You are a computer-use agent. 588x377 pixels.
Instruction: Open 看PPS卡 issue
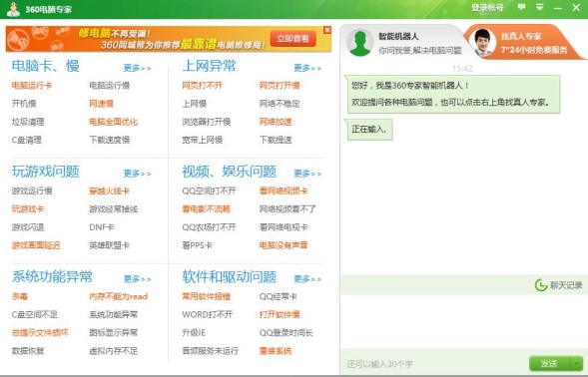[x=197, y=245]
